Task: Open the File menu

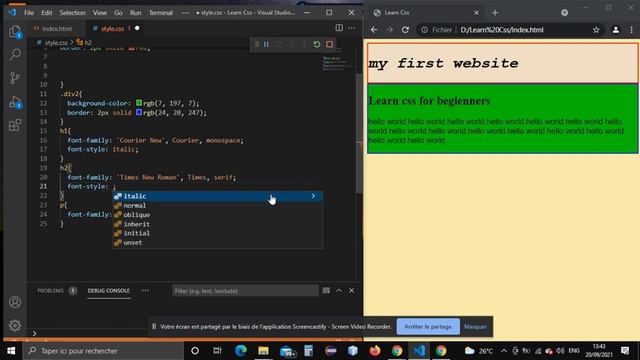Action: pyautogui.click(x=29, y=13)
